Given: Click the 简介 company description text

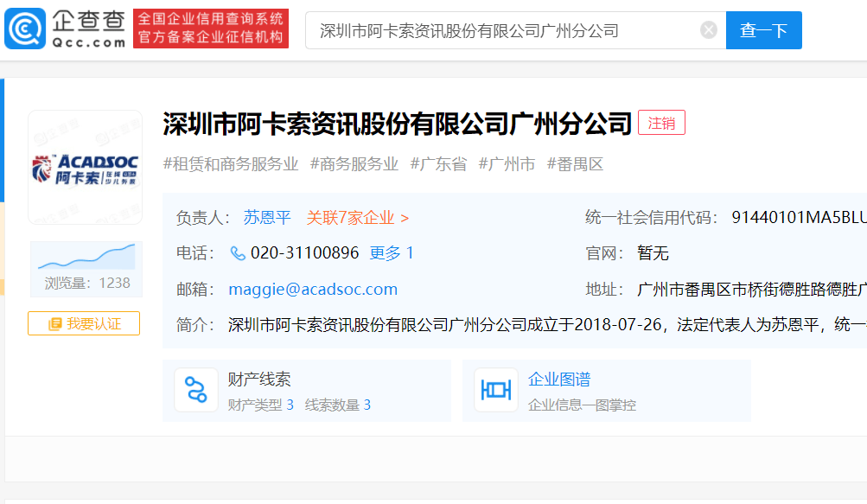Looking at the screenshot, I should tap(547, 325).
